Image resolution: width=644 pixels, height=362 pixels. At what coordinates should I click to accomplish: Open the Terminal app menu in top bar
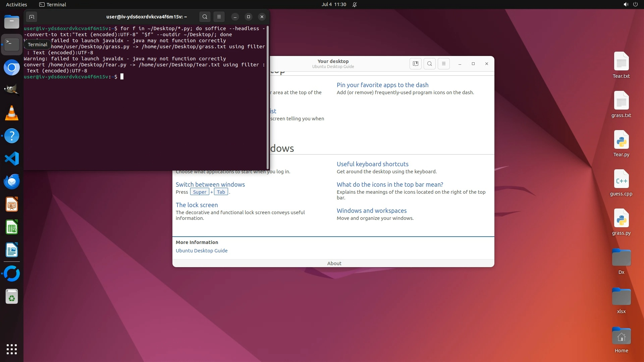(x=53, y=4)
